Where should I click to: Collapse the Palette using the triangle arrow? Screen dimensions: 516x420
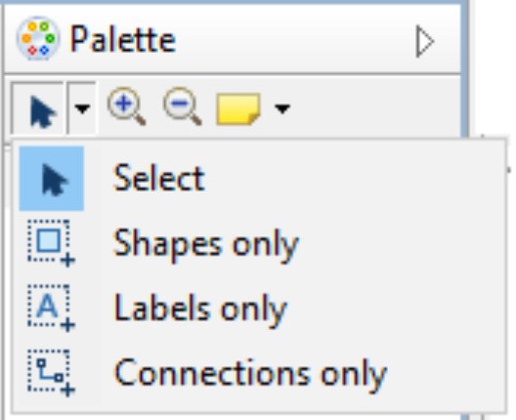coord(424,41)
